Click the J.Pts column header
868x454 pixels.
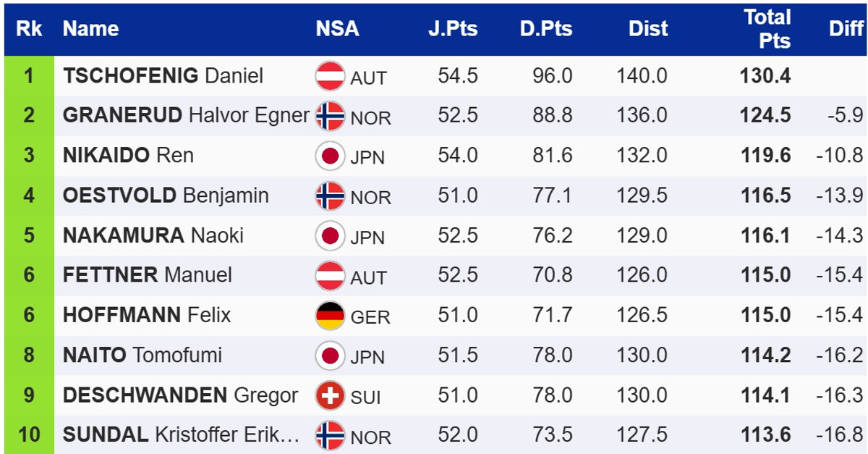pos(452,29)
